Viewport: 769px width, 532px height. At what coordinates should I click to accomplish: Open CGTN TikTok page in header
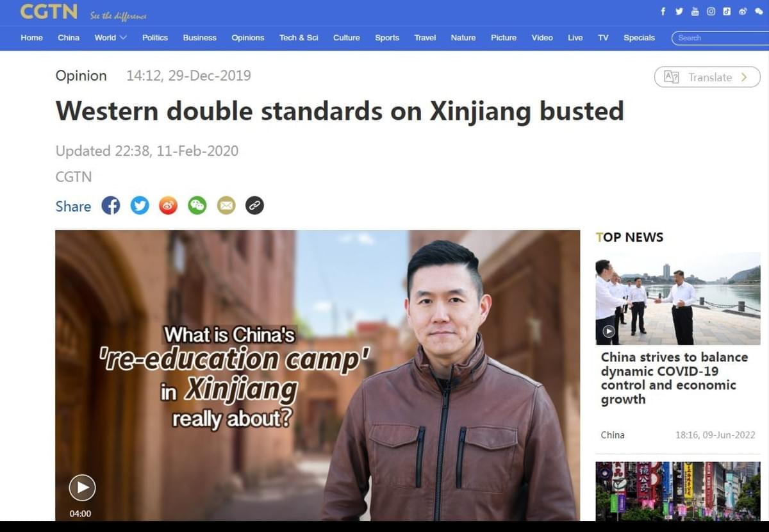pyautogui.click(x=727, y=12)
